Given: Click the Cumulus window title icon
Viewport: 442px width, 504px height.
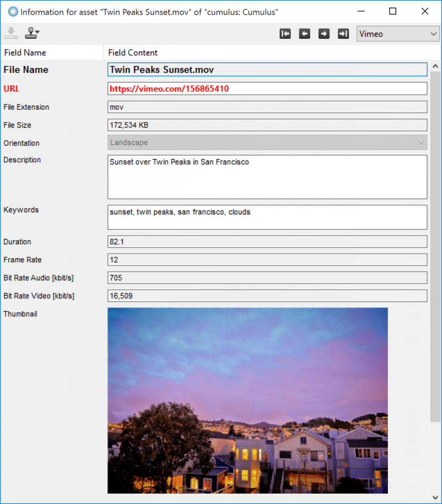Looking at the screenshot, I should pos(12,11).
